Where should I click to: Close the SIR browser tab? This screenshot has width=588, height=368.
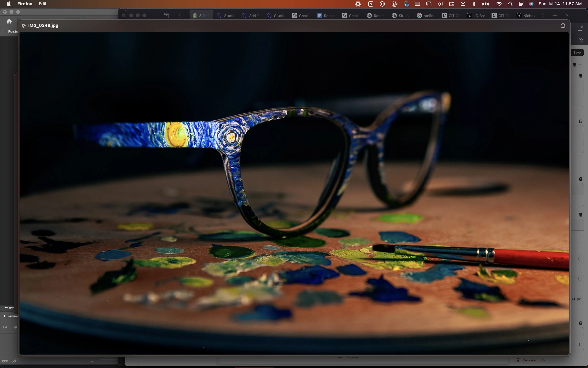point(208,16)
